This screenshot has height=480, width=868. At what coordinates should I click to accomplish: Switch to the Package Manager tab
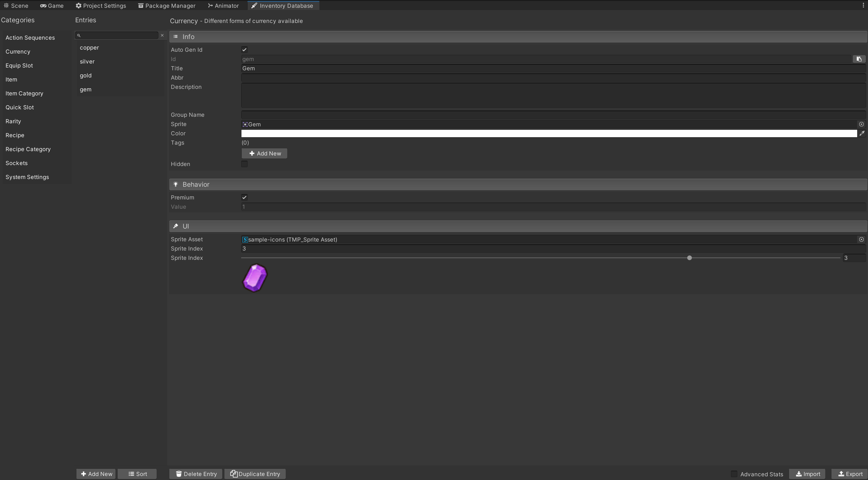(x=167, y=6)
